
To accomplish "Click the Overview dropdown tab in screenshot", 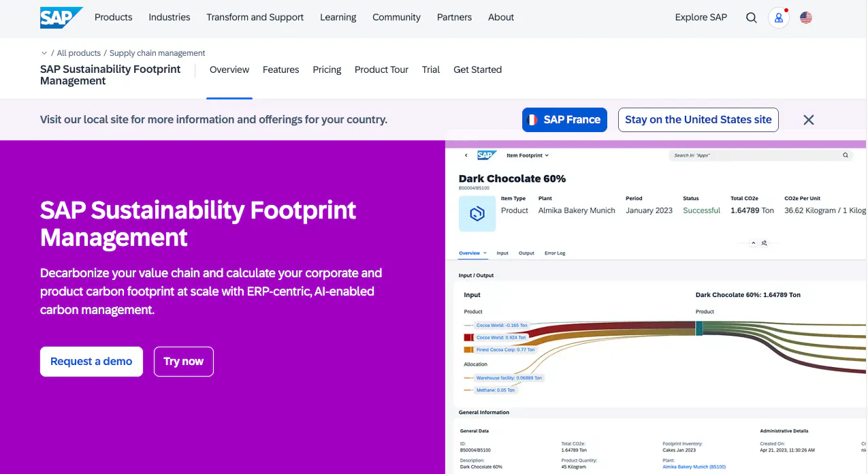I will coord(472,253).
